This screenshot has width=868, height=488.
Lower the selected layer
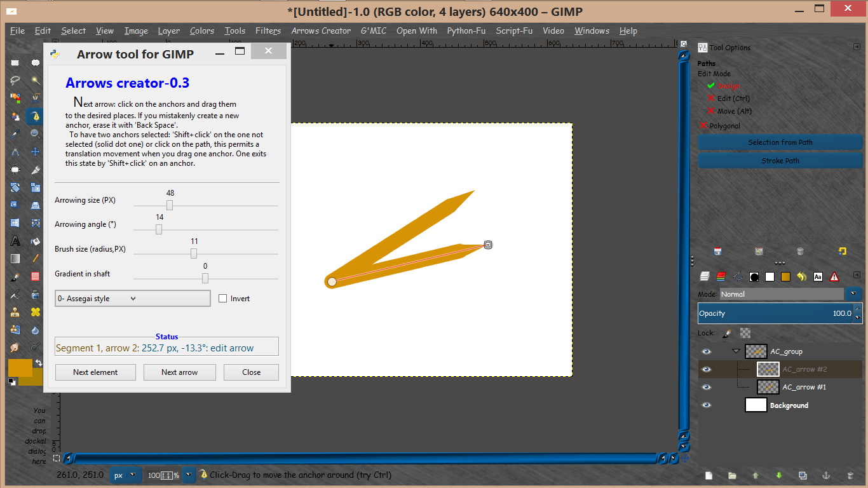(x=779, y=475)
